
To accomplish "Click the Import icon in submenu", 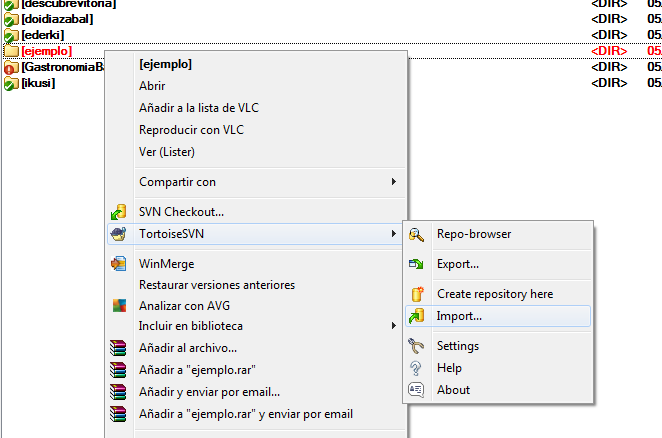I will pyautogui.click(x=417, y=316).
